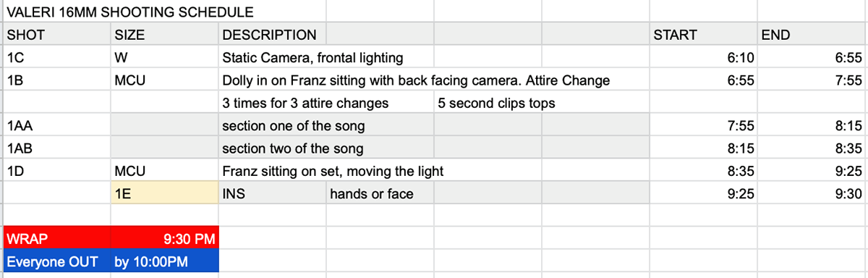Click the by 10:00PM cell

pyautogui.click(x=164, y=262)
